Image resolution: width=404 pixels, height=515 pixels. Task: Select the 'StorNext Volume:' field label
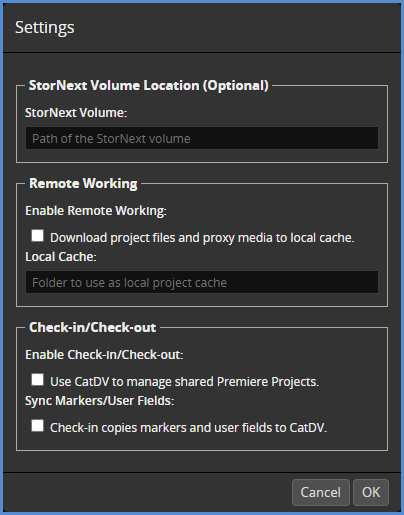coord(76,113)
